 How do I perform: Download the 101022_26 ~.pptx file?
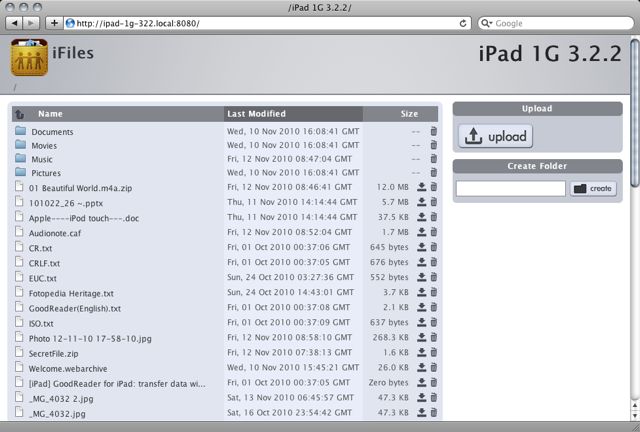pyautogui.click(x=421, y=202)
